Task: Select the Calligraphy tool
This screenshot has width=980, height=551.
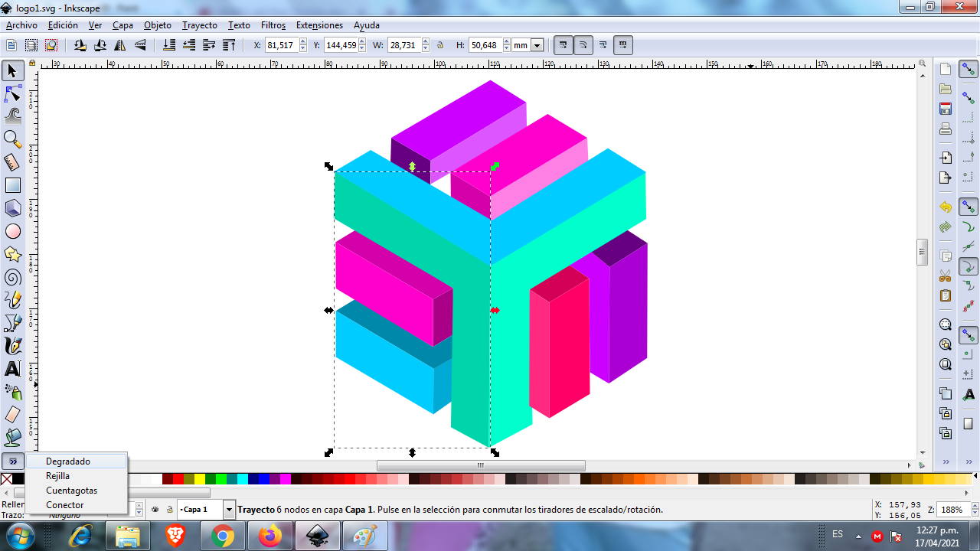Action: point(12,346)
